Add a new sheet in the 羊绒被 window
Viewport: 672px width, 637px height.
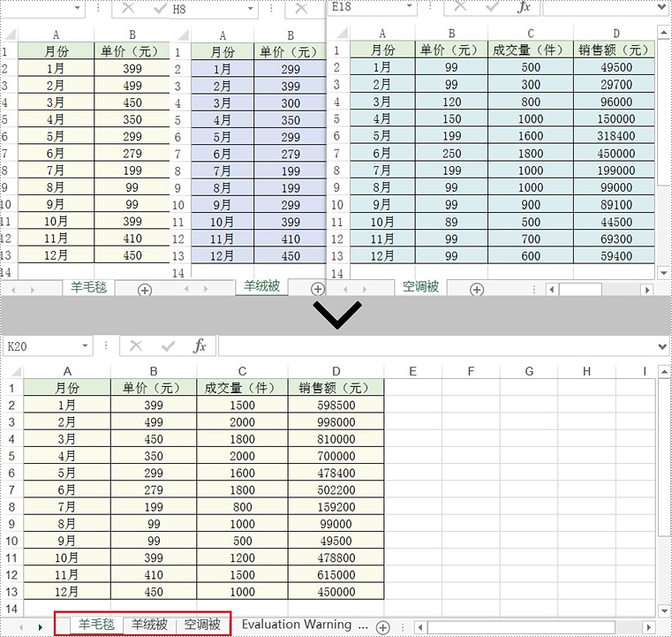[318, 290]
